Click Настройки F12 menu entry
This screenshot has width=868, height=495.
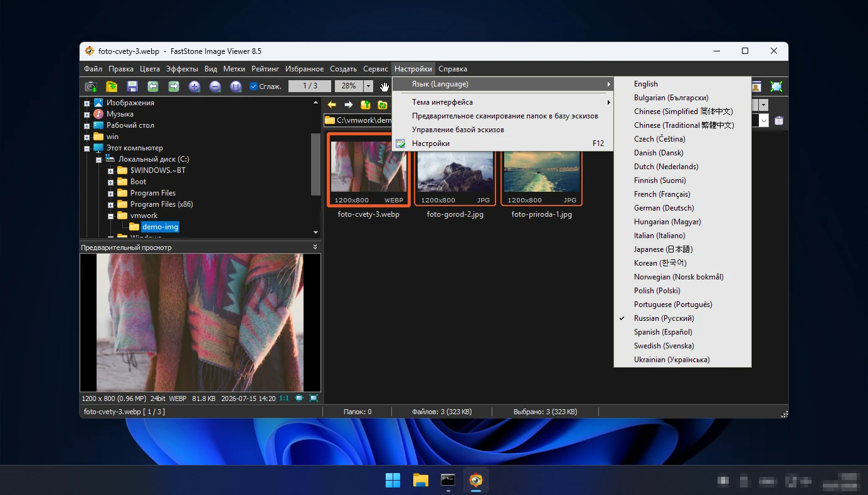click(x=503, y=143)
